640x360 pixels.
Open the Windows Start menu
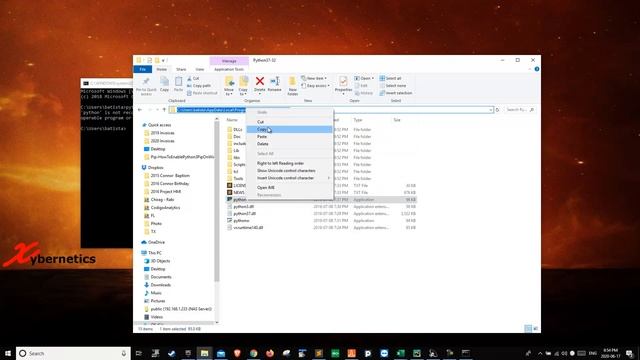8,353
